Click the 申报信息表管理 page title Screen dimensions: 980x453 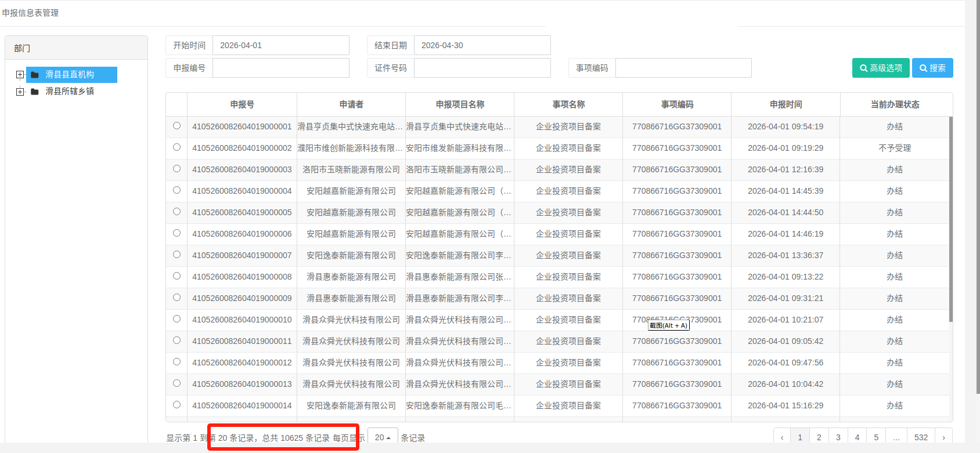tap(30, 13)
